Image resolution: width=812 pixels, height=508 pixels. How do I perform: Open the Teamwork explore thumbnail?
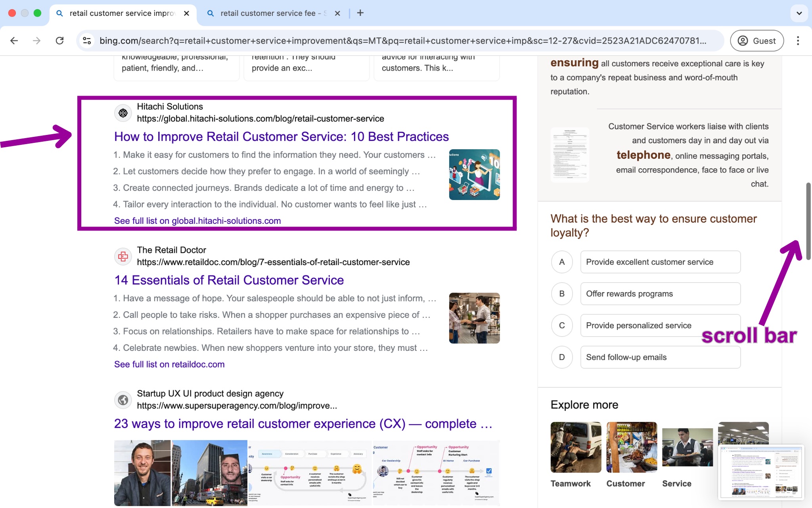pyautogui.click(x=576, y=447)
